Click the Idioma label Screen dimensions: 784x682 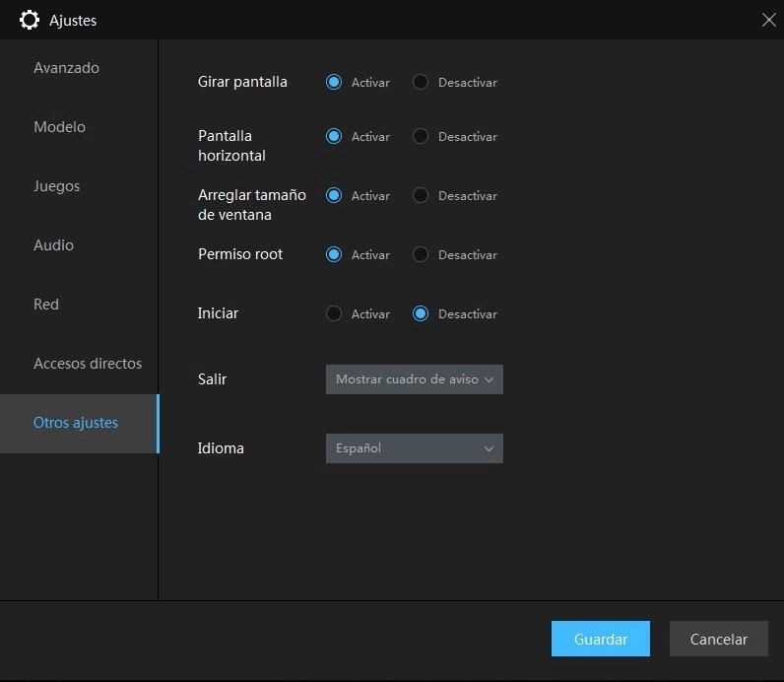click(221, 448)
